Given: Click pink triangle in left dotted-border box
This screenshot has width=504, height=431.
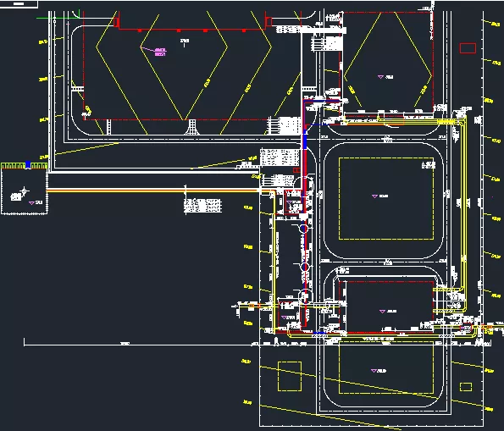Looking at the screenshot, I should click(31, 203).
